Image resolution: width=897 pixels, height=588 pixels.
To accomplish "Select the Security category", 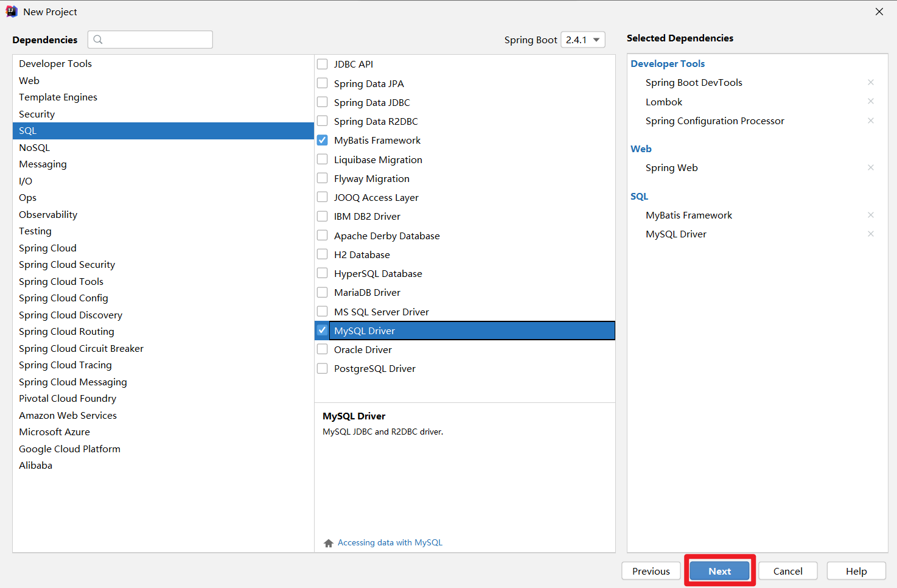I will click(163, 114).
